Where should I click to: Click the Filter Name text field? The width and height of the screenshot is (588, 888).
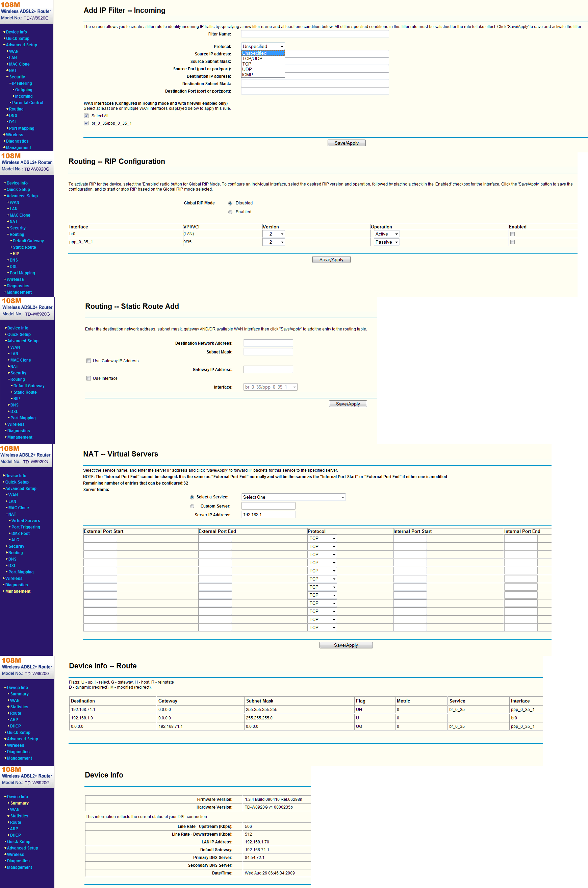click(315, 34)
